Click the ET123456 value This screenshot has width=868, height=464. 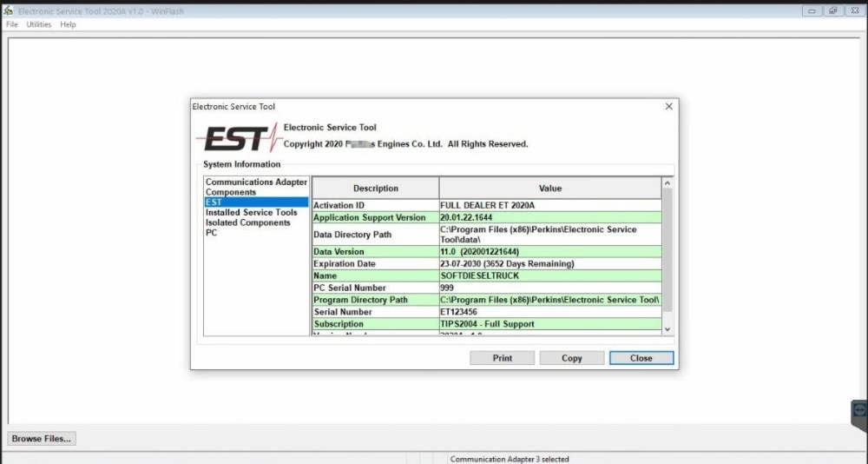coord(550,312)
